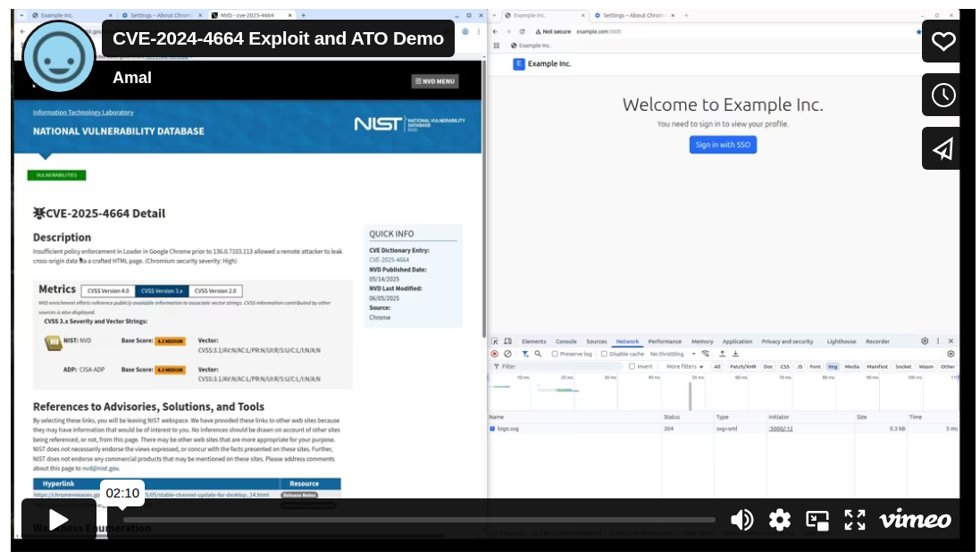Open the tab search chevron in left browser

21,15
